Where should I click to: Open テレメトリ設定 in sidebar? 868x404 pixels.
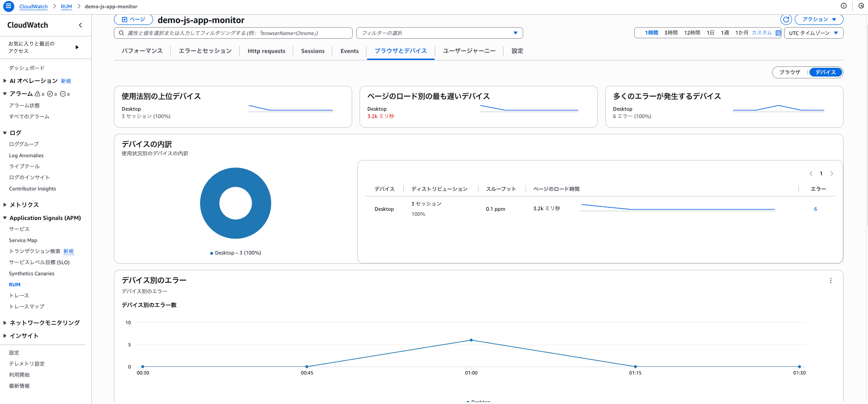point(27,363)
